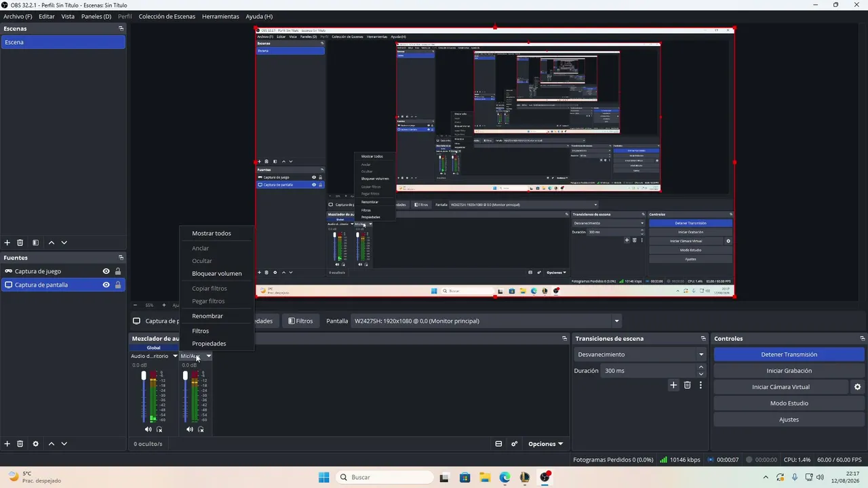
Task: Open the Herramientas menu
Action: [x=220, y=16]
